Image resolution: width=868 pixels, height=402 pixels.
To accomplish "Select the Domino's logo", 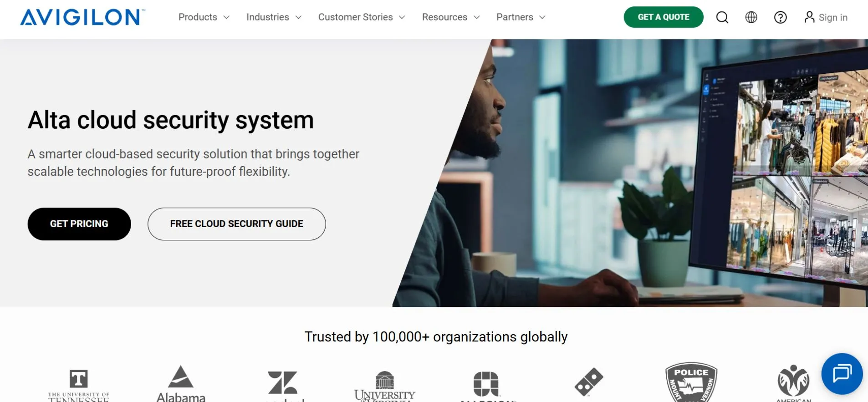I will coord(589,382).
